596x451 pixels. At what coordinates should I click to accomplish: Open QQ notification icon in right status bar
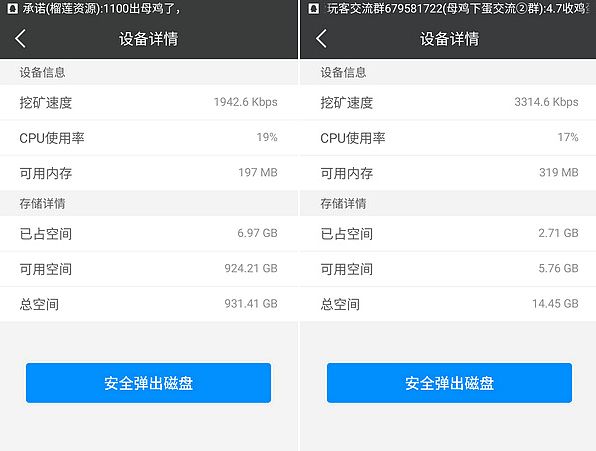coord(314,8)
